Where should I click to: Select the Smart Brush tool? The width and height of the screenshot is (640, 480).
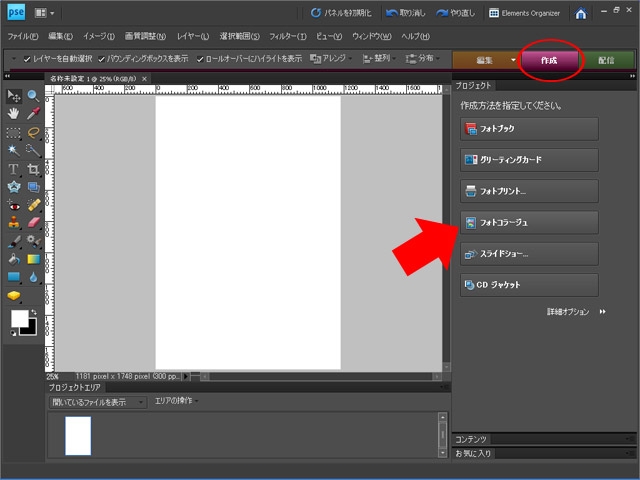[33, 242]
